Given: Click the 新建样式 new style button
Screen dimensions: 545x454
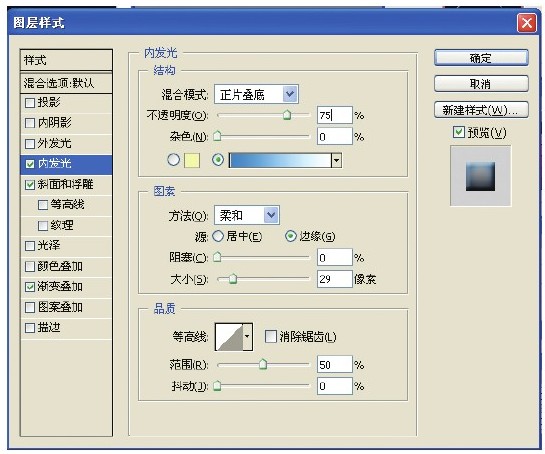Looking at the screenshot, I should point(481,110).
